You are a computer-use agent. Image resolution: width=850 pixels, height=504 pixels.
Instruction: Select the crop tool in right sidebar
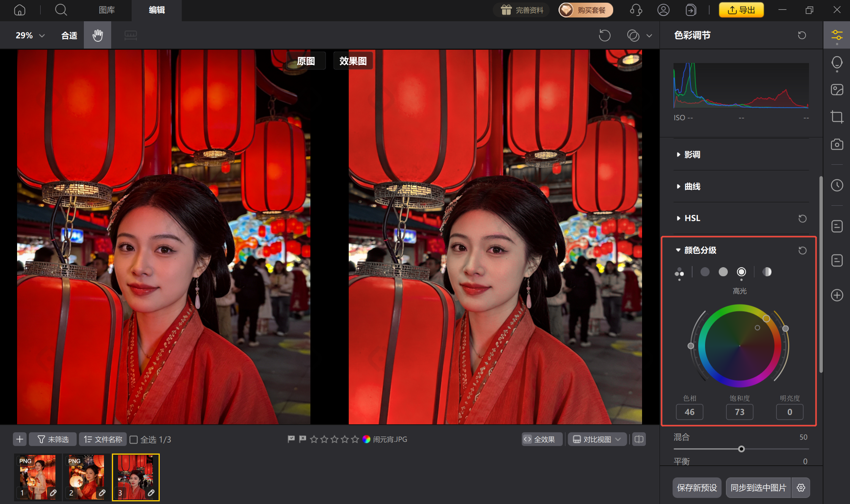(x=836, y=117)
